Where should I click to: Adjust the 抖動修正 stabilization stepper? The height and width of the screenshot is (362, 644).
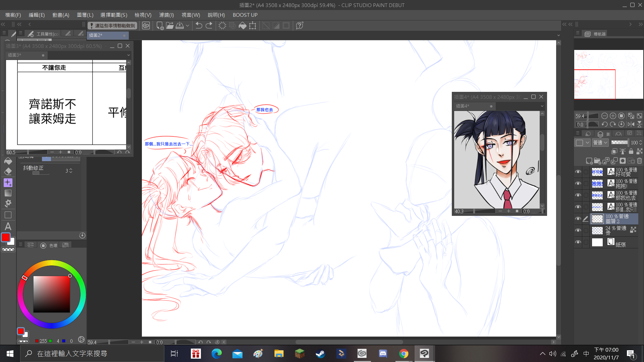point(71,171)
